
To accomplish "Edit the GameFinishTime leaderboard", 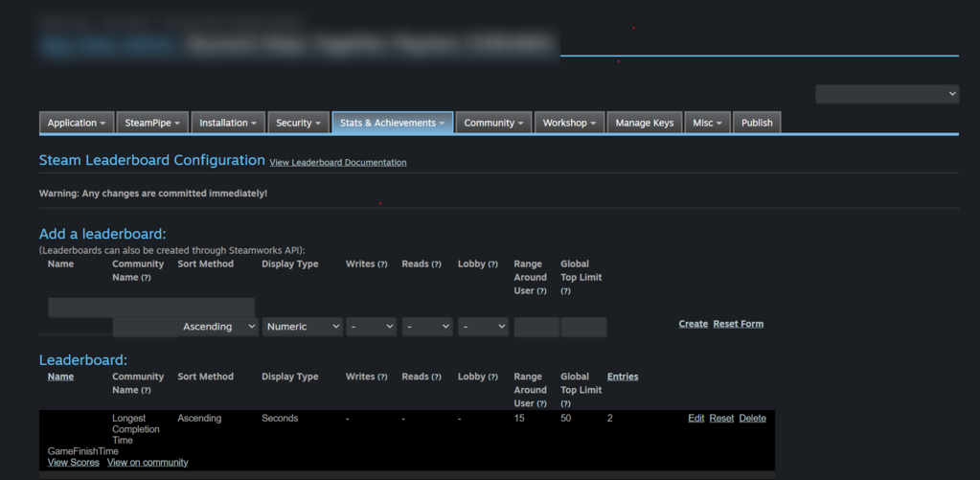I will [x=696, y=418].
